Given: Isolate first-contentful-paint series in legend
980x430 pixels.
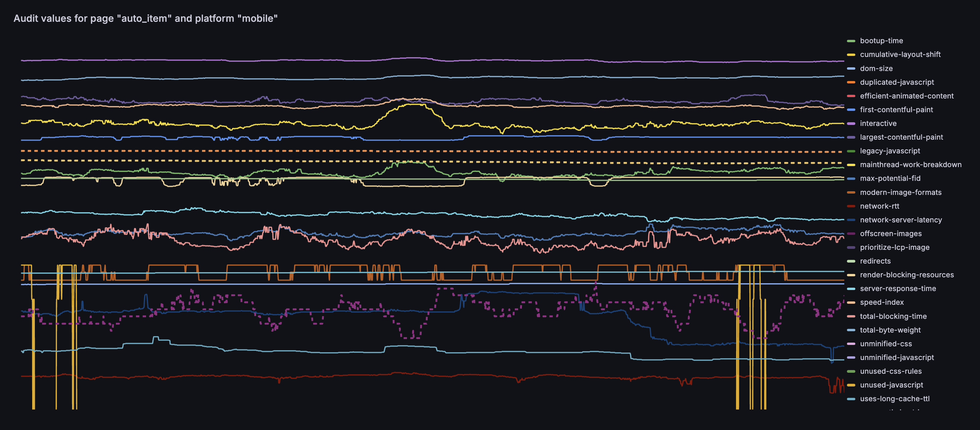Looking at the screenshot, I should (896, 110).
